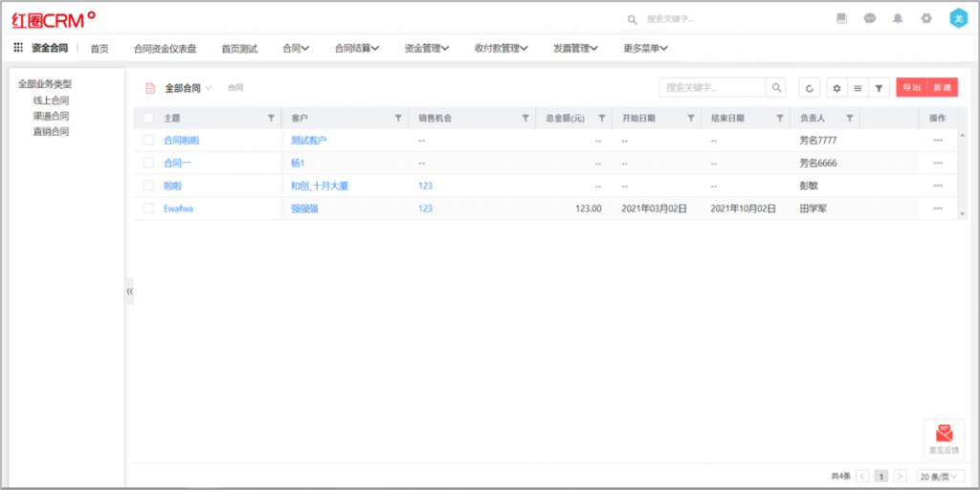Click the funnel filter icon in list toolbar
Image resolution: width=980 pixels, height=490 pixels.
click(x=879, y=88)
